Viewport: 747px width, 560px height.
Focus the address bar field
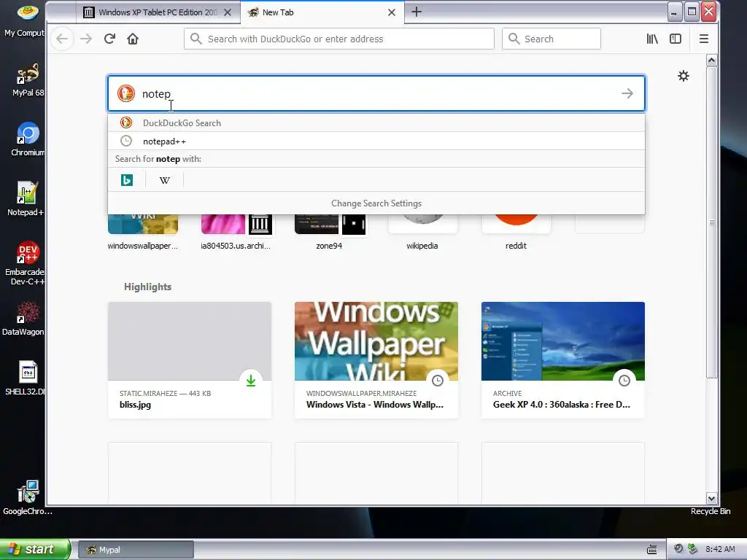(338, 39)
